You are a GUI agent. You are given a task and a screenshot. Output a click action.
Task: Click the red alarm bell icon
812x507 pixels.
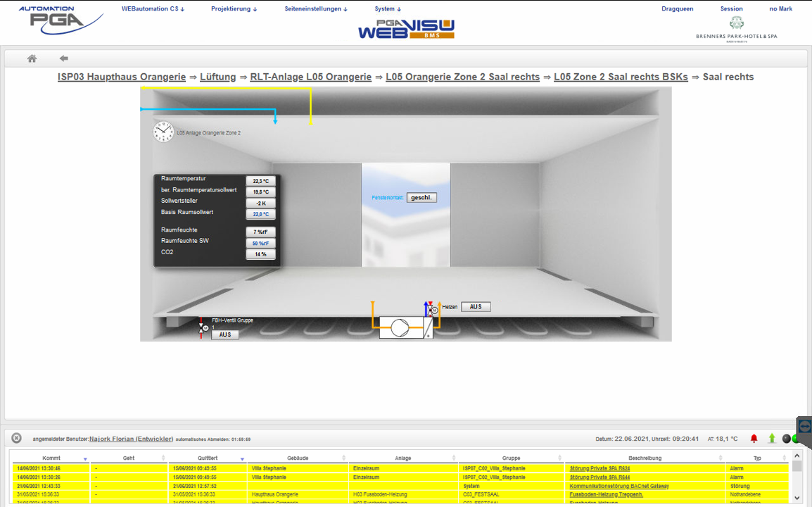(x=754, y=439)
